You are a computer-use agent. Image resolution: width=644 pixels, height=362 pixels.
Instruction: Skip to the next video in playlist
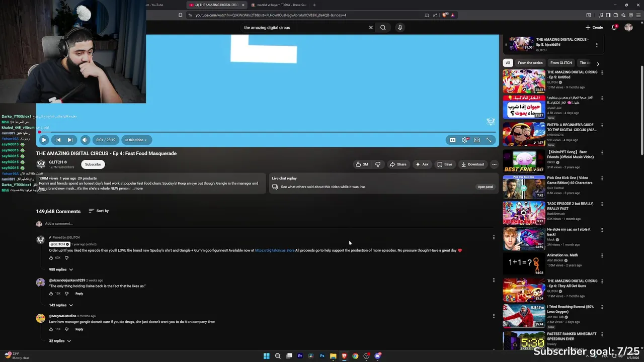click(70, 140)
